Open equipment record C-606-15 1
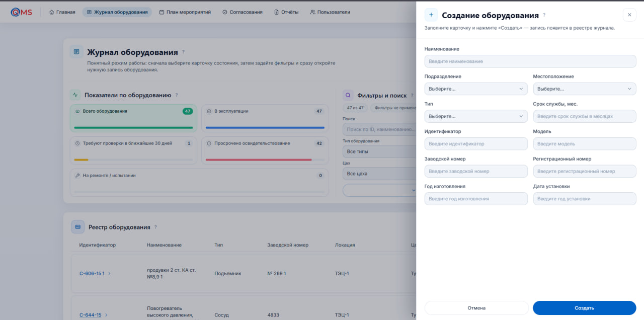The image size is (644, 320). click(x=92, y=274)
